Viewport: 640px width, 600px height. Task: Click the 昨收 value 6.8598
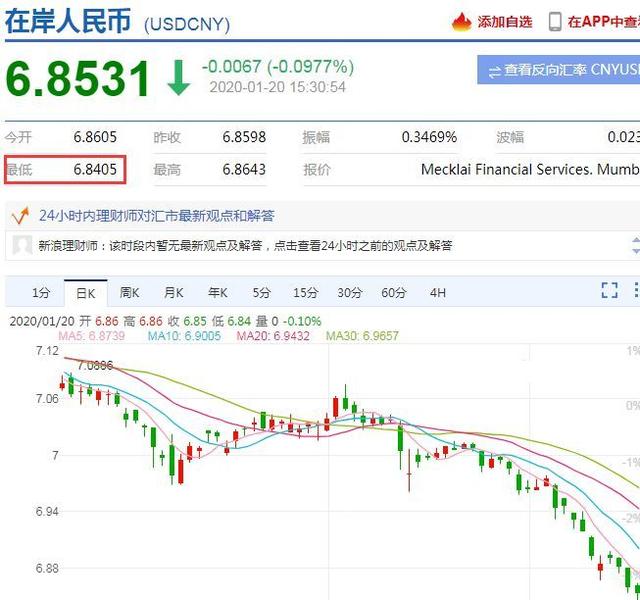pos(244,137)
